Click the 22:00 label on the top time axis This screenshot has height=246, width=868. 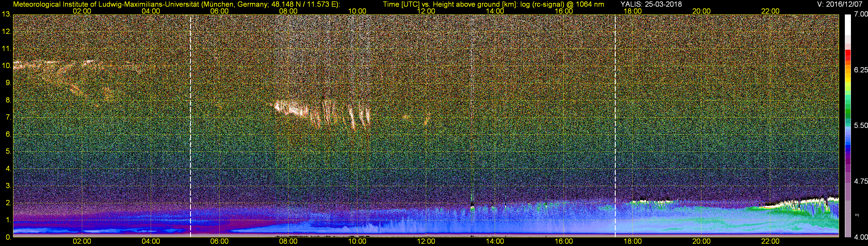pyautogui.click(x=770, y=11)
